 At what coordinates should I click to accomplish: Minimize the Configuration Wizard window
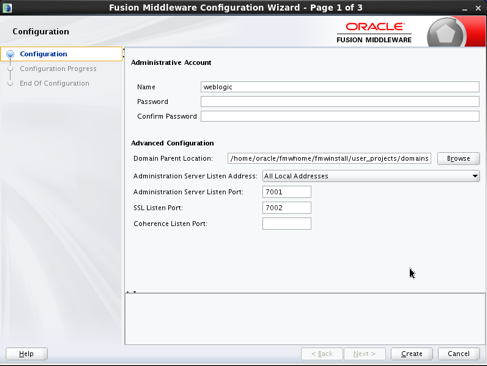(x=465, y=8)
